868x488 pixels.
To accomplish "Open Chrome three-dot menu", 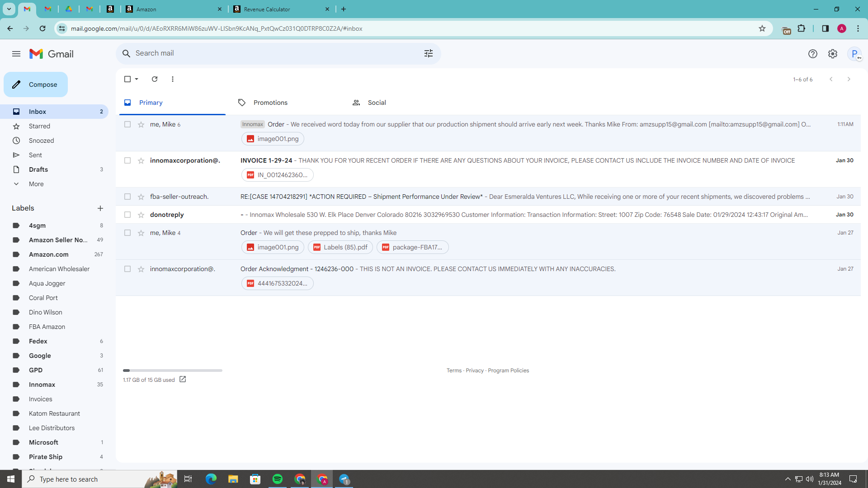I will pyautogui.click(x=858, y=28).
